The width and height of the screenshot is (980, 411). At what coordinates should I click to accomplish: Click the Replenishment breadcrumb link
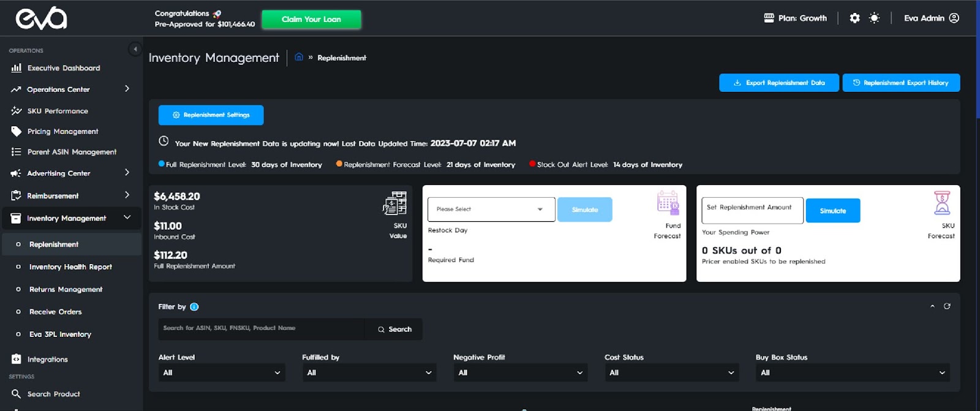click(342, 58)
